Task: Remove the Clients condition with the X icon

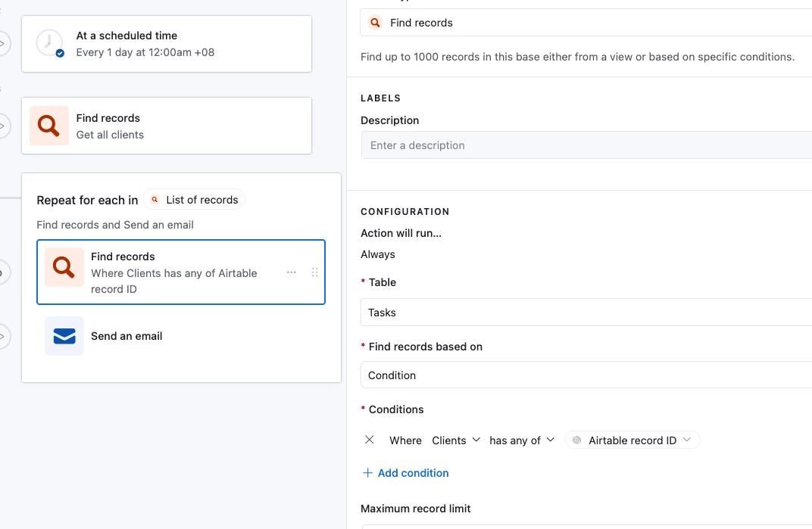Action: click(370, 440)
